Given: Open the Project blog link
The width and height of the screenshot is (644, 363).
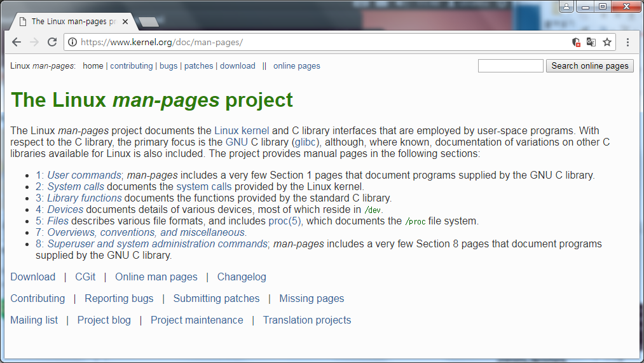Looking at the screenshot, I should coord(104,320).
